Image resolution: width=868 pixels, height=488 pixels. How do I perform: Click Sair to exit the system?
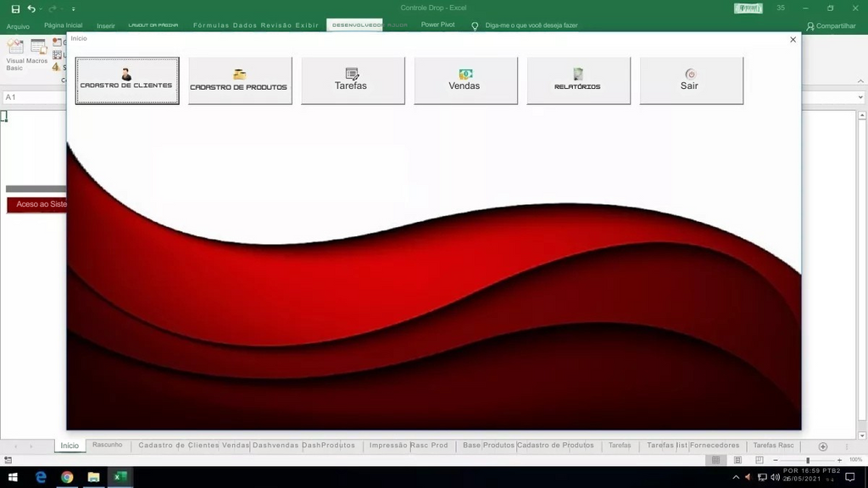coord(691,80)
